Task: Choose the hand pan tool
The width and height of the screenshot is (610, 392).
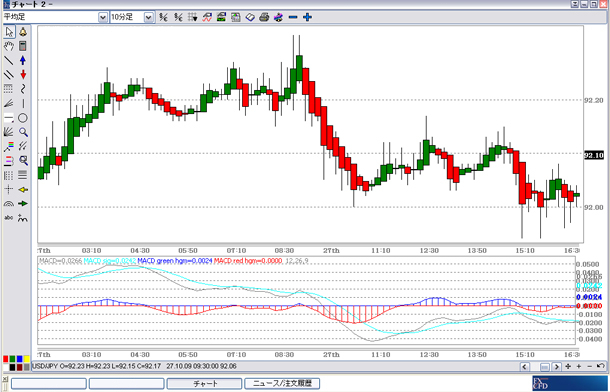Action: pyautogui.click(x=9, y=46)
